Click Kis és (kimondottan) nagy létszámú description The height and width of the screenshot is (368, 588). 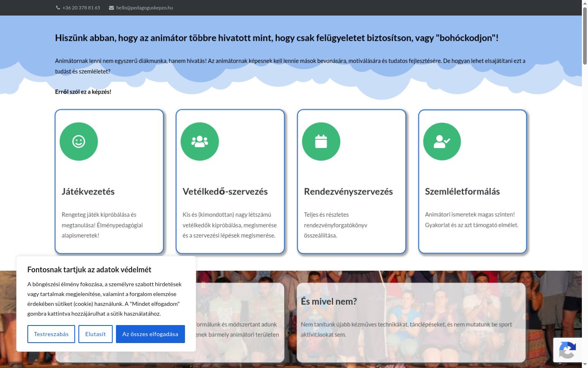click(x=229, y=225)
